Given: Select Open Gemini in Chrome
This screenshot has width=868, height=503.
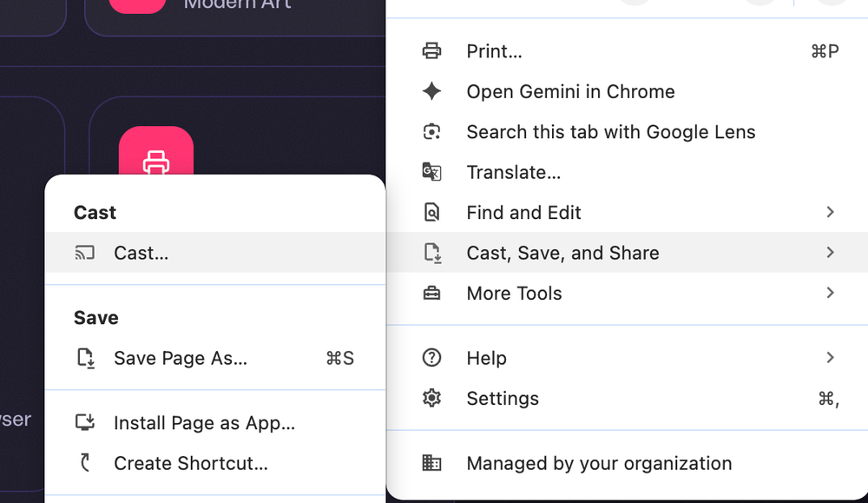Looking at the screenshot, I should [628, 91].
